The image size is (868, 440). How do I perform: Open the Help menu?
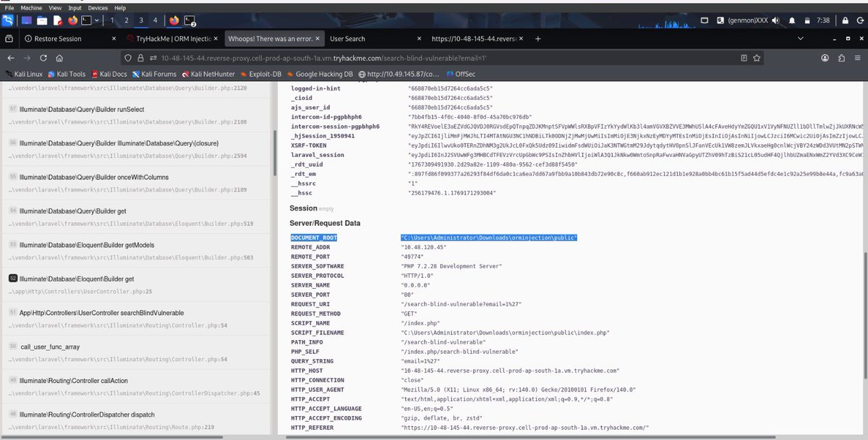pyautogui.click(x=120, y=7)
